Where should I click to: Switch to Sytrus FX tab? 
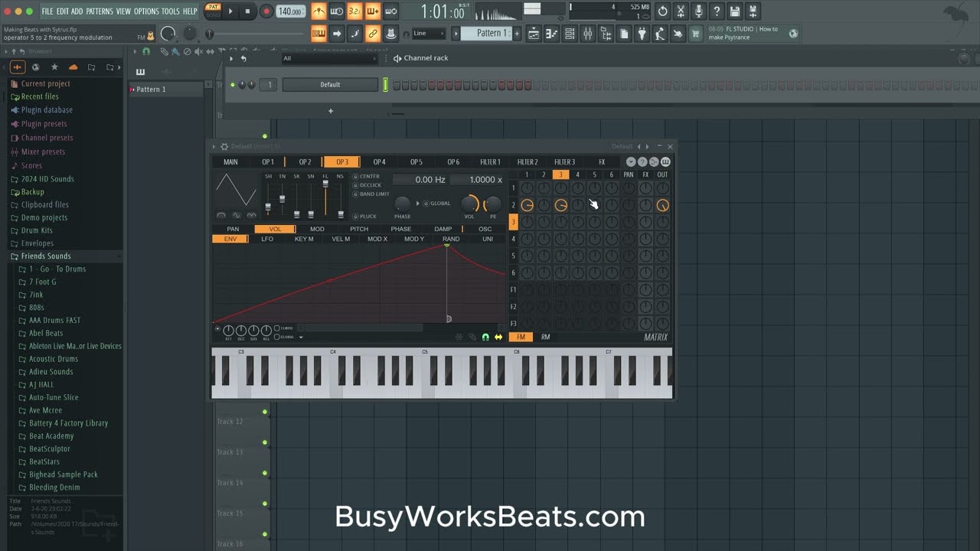(602, 162)
